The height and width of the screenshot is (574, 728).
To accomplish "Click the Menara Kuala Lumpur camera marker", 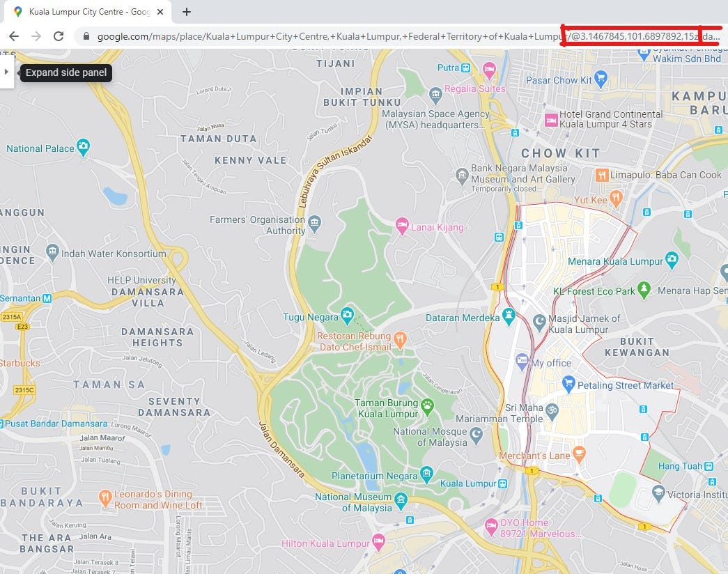I will (672, 260).
